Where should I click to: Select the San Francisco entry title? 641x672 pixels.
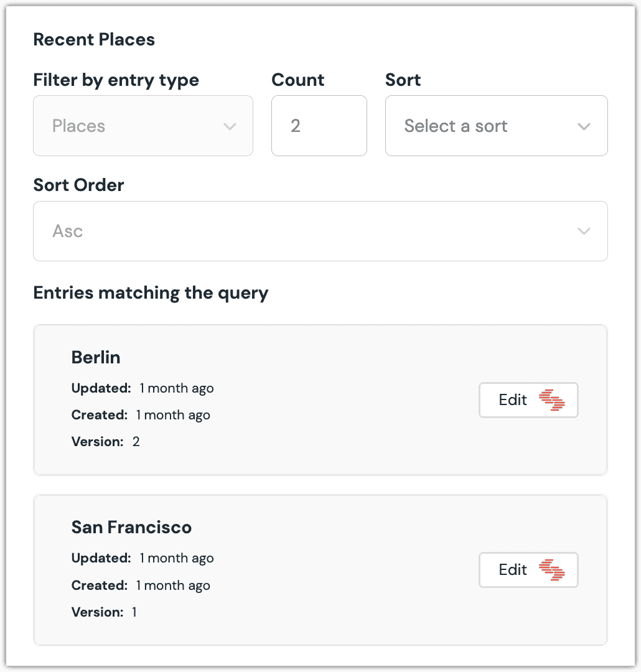131,528
